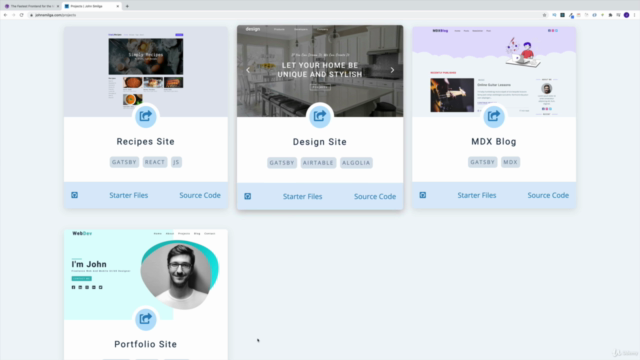Viewport: 640px width, 360px height.
Task: Click the GATSBY tag on Design Site
Action: pyautogui.click(x=282, y=163)
